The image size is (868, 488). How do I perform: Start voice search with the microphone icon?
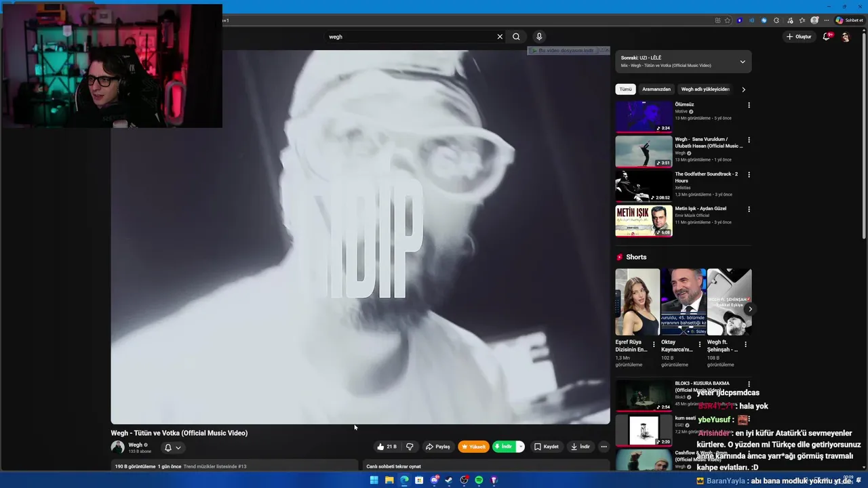pos(539,37)
